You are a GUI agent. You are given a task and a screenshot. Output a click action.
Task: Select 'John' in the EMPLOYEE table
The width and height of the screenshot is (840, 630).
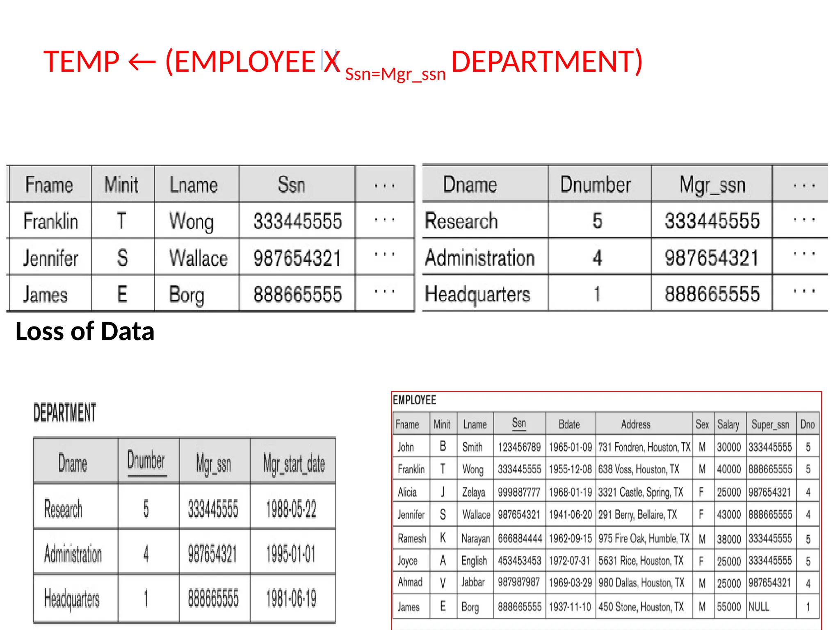(406, 447)
